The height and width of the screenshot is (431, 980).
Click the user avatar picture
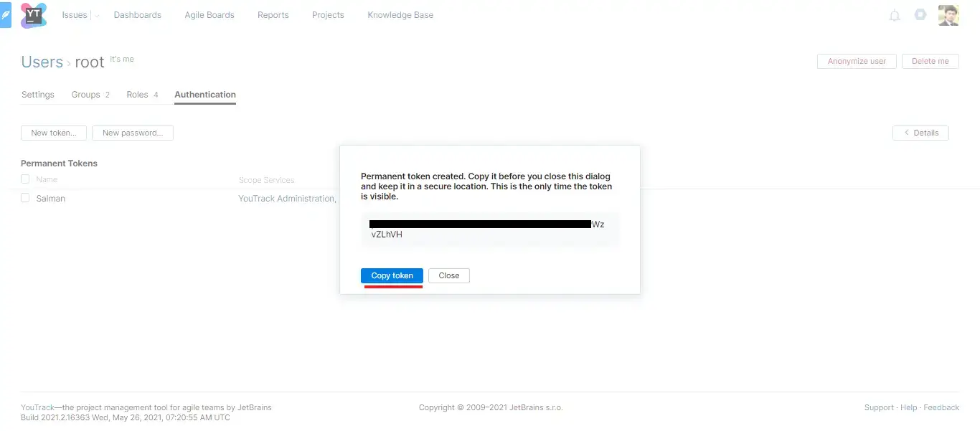pos(948,15)
